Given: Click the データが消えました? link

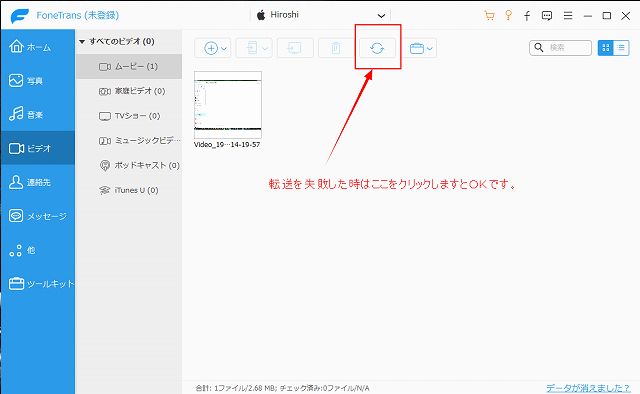Looking at the screenshot, I should coord(588,387).
